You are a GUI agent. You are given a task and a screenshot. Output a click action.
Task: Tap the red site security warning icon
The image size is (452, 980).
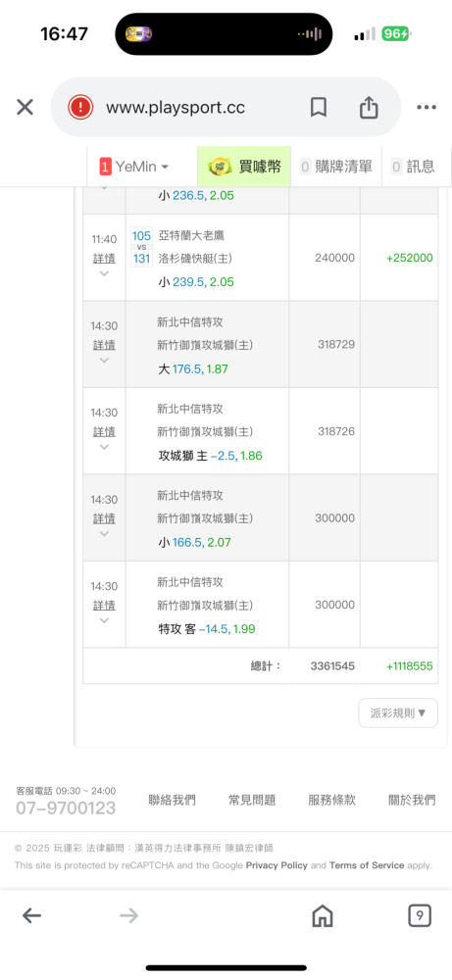(x=80, y=108)
